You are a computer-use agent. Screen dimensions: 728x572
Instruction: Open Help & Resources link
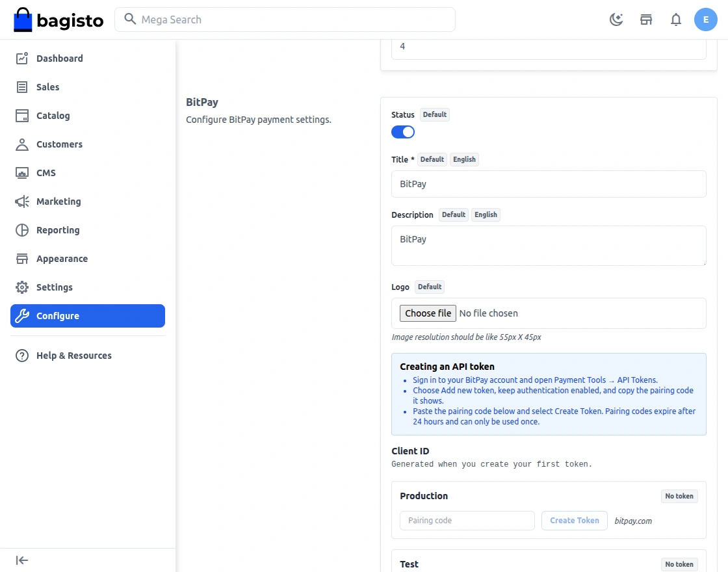click(x=88, y=356)
